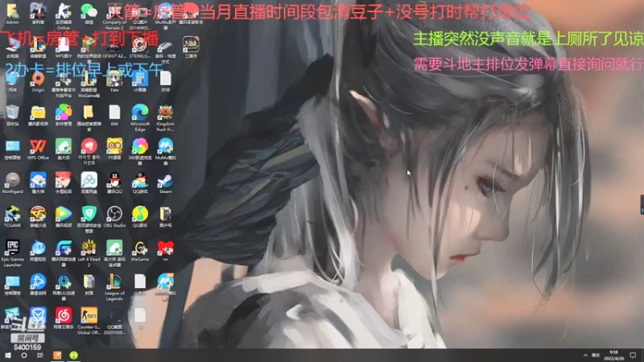Show hidden system tray icons
The width and height of the screenshot is (644, 362).
[x=585, y=355]
